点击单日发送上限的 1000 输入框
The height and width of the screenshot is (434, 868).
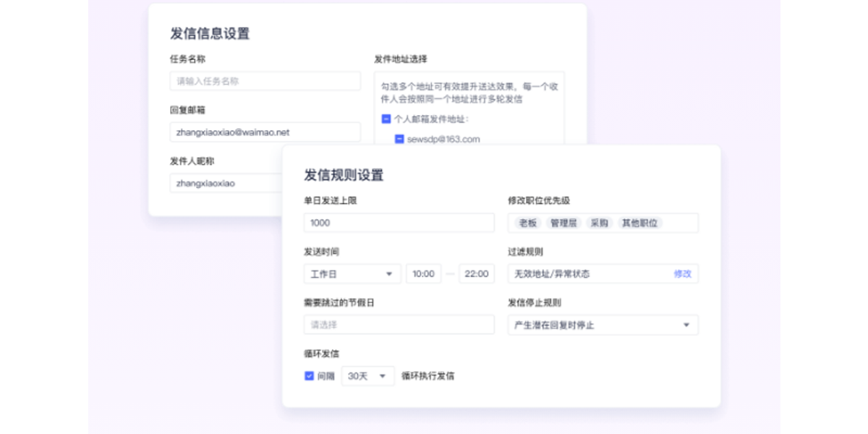399,223
